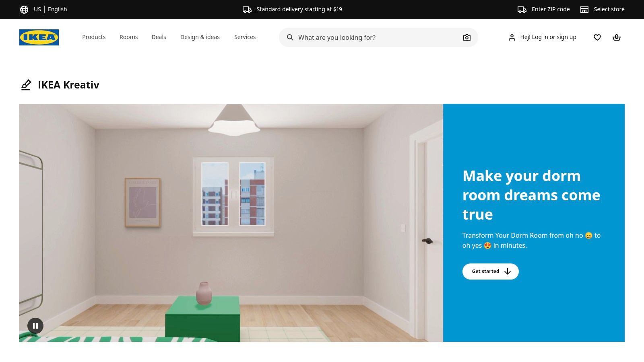Open the Deals menu
644x362 pixels.
point(159,37)
